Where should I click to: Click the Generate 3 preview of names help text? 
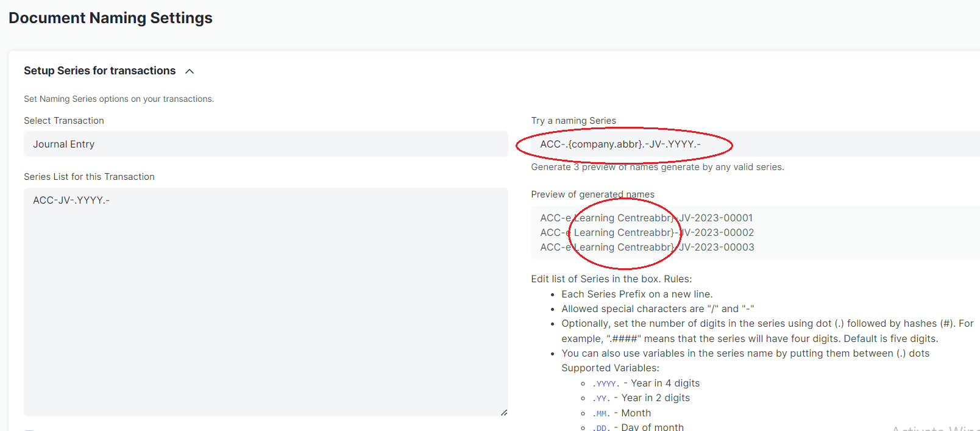tap(658, 167)
